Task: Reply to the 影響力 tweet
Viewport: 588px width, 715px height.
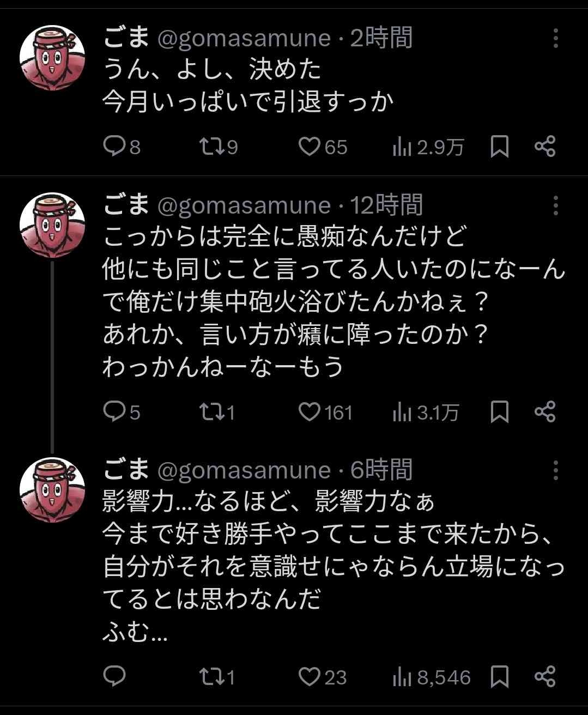Action: click(x=114, y=677)
